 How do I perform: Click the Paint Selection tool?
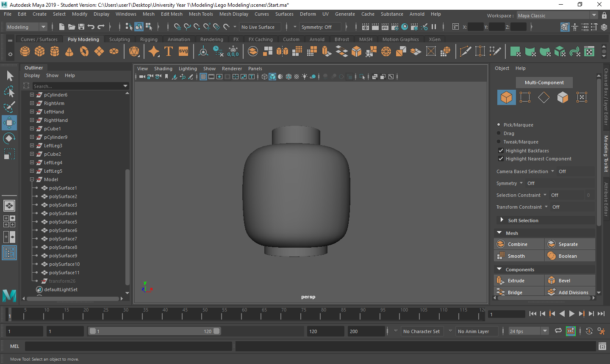point(9,107)
